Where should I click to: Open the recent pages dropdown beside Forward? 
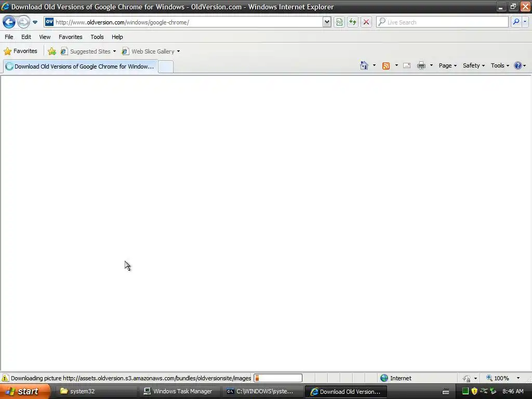35,22
